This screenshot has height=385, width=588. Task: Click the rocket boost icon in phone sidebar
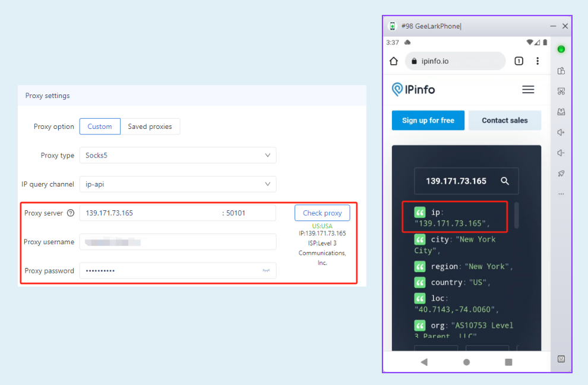561,173
